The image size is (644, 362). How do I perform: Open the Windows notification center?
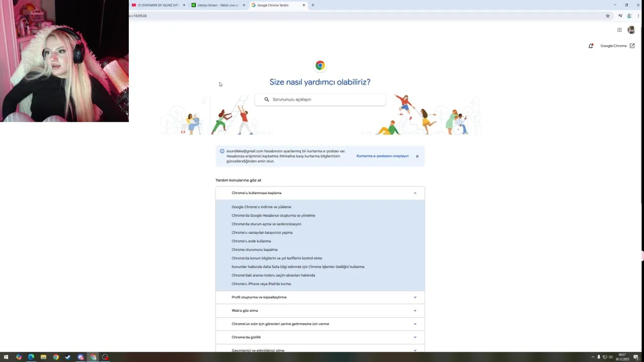[636, 357]
